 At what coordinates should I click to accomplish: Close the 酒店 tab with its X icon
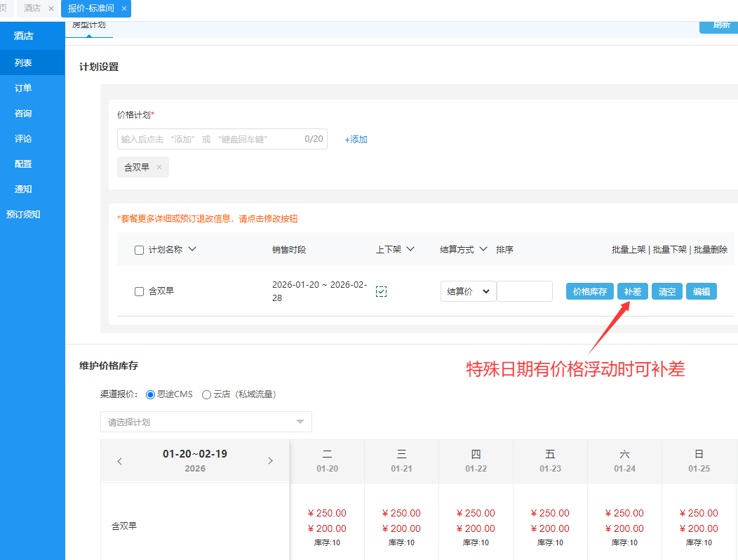pyautogui.click(x=51, y=8)
